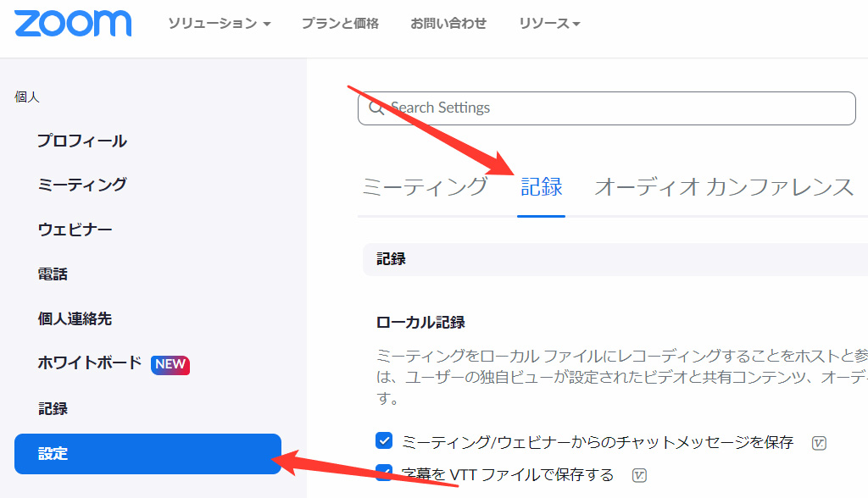Switch to the ミーティング settings tab
Image resolution: width=868 pixels, height=498 pixels.
[x=424, y=187]
